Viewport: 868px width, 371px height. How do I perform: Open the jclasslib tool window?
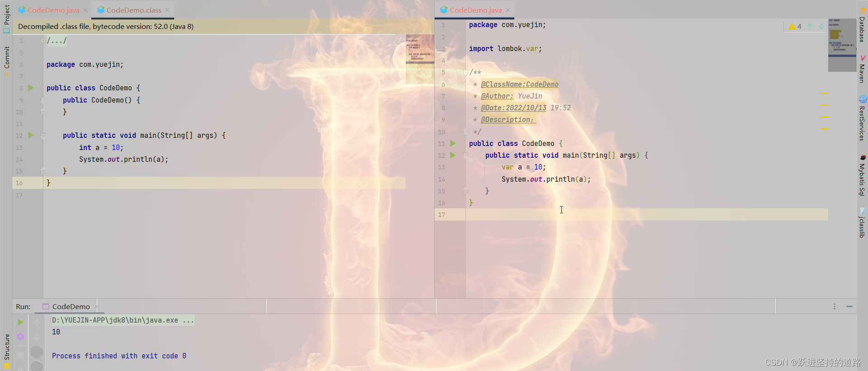pos(862,223)
